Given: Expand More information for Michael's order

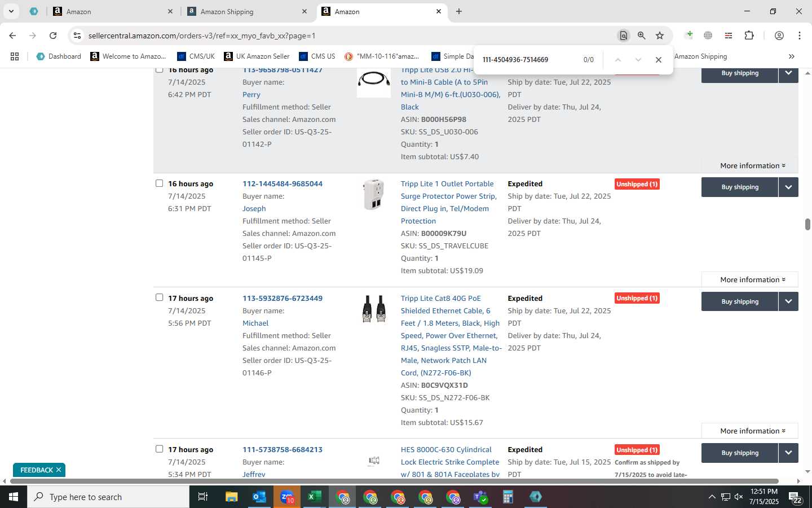Looking at the screenshot, I should [x=752, y=431].
